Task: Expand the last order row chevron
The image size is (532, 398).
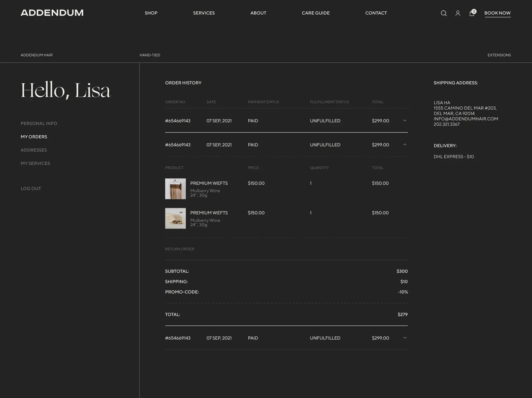Action: click(x=405, y=338)
